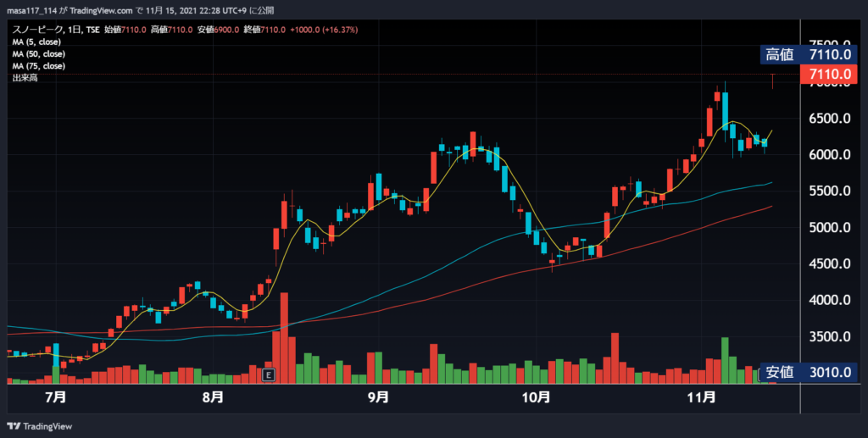Click the 安値 6900.0 low value in header
The width and height of the screenshot is (868, 438).
218,30
